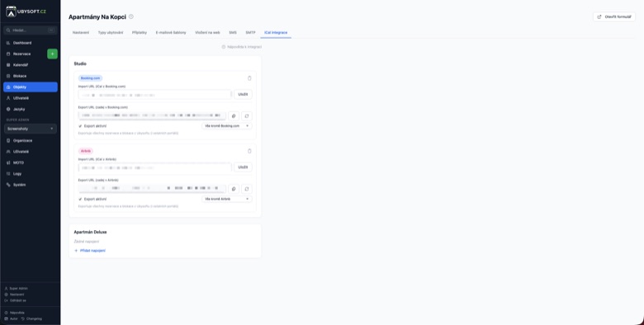Screen dimensions: 644x325
Task: Delete the Booking.com connection via trash icon
Action: pos(249,78)
